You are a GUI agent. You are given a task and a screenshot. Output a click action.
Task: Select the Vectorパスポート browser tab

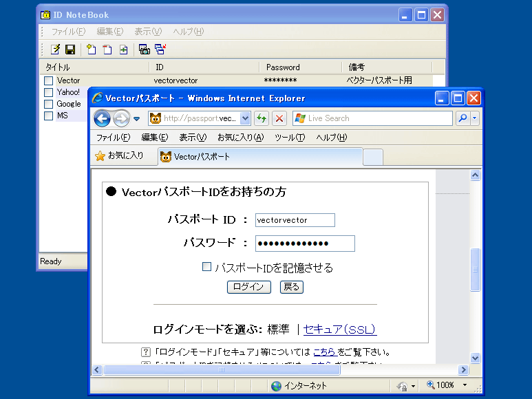[260, 157]
